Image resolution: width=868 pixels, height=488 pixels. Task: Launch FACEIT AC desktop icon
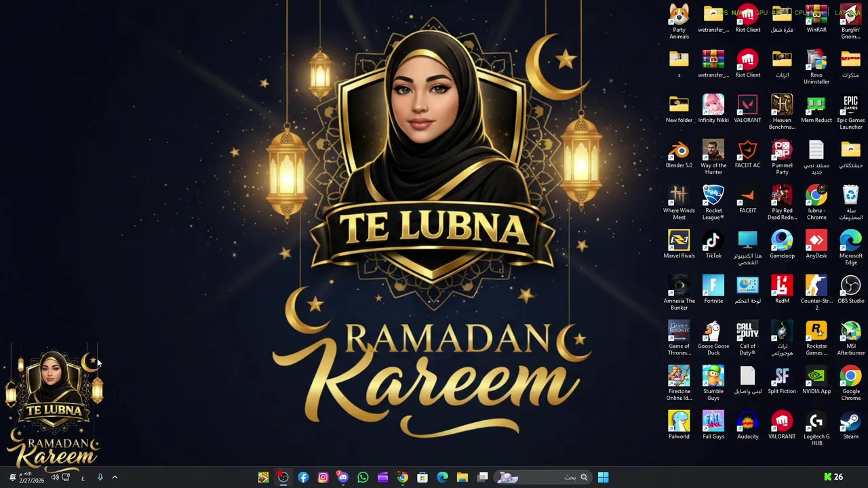coord(747,155)
